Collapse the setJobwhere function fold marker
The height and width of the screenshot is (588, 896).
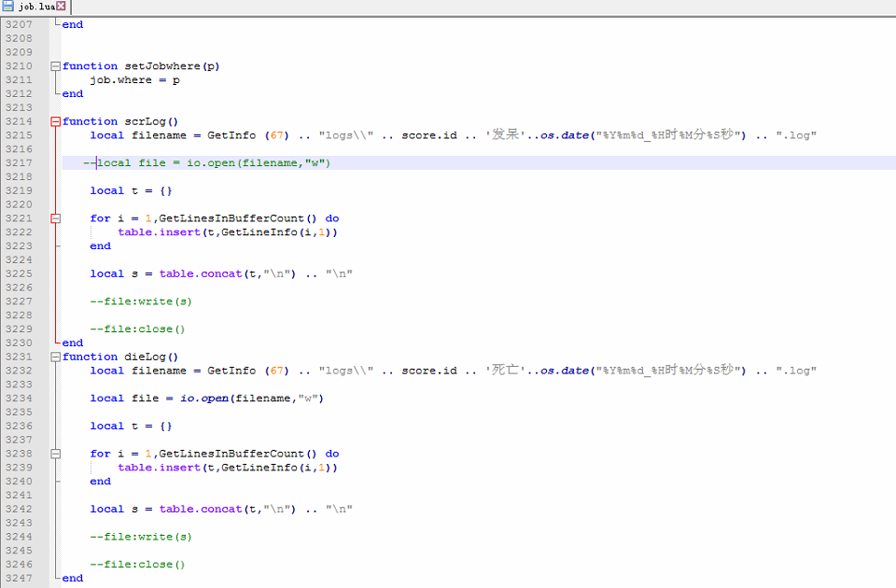tap(55, 66)
